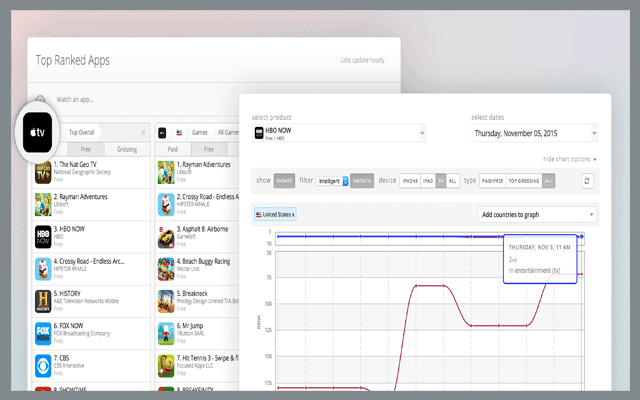This screenshot has width=640, height=400.
Task: Click the "Thursday, Nov 5, 11 AM" chart tooltip
Action: click(540, 259)
